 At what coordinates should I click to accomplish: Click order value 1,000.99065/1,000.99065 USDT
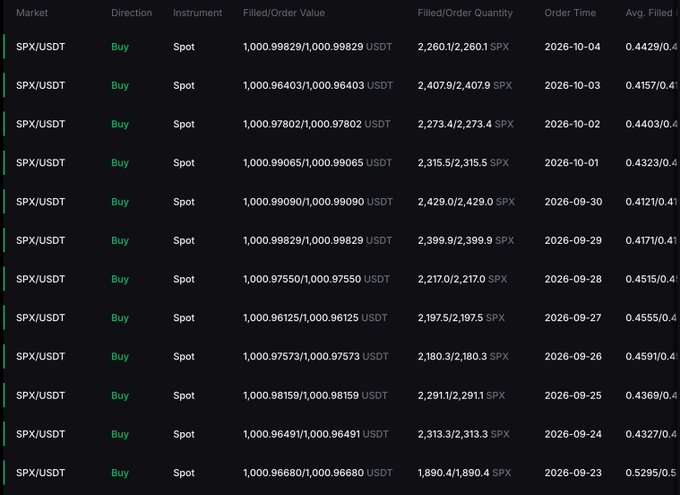click(317, 163)
